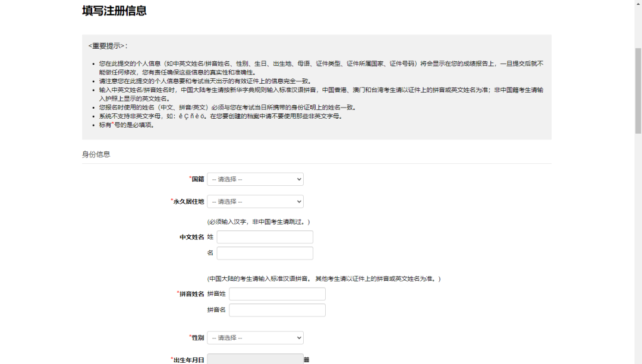Click the 姓 Chinese surname input field

(x=265, y=236)
